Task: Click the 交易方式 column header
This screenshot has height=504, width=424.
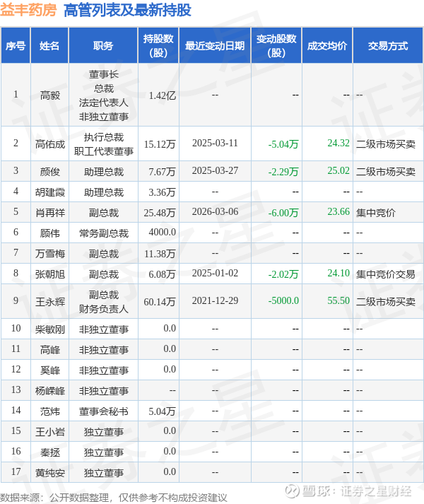Action: click(388, 46)
